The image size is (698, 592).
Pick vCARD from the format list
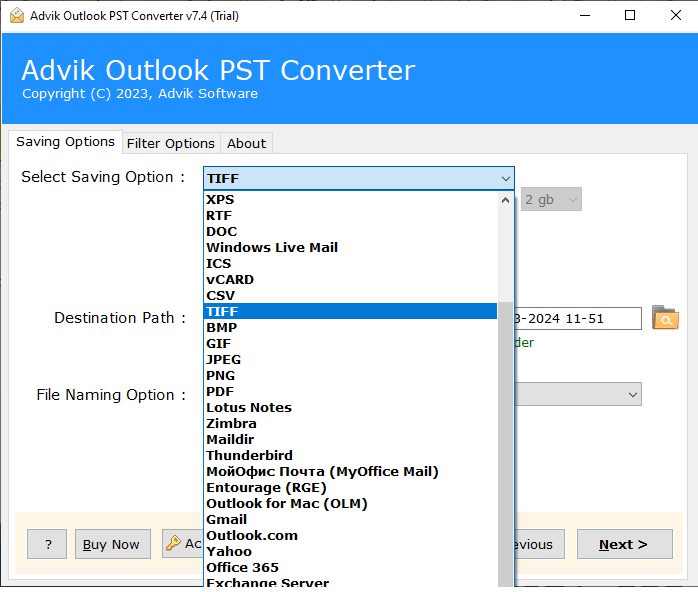coord(350,280)
